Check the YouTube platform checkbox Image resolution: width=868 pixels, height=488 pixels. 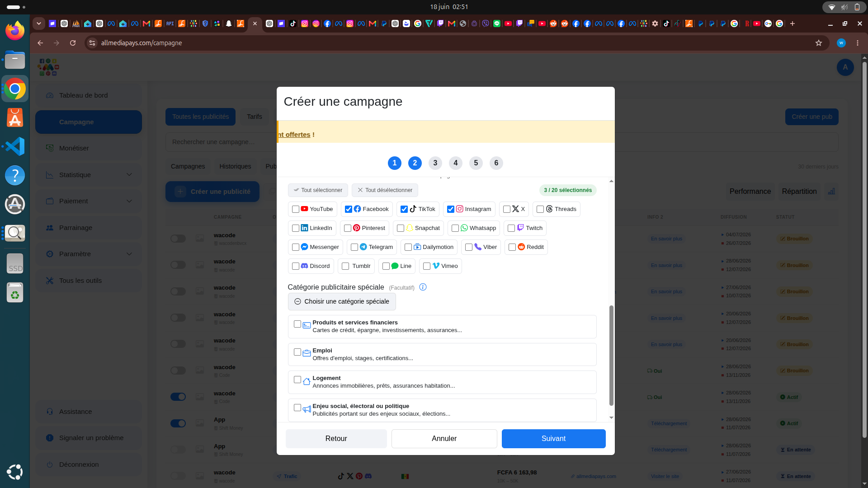pos(296,209)
